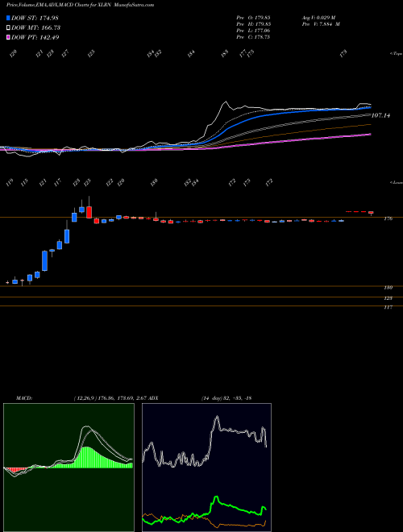Click the MACD: panel heading
Screen dimensions: 403x532
pyautogui.click(x=24, y=398)
